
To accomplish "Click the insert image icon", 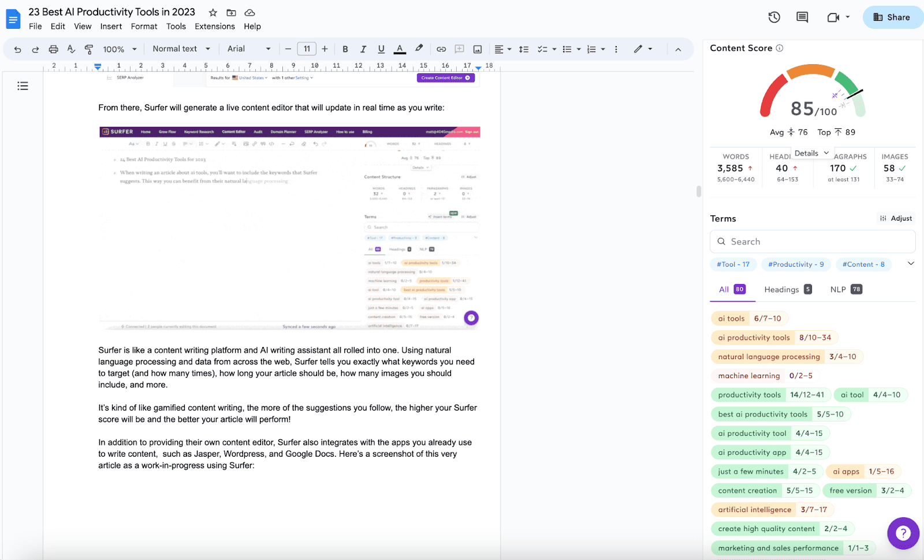I will [478, 49].
